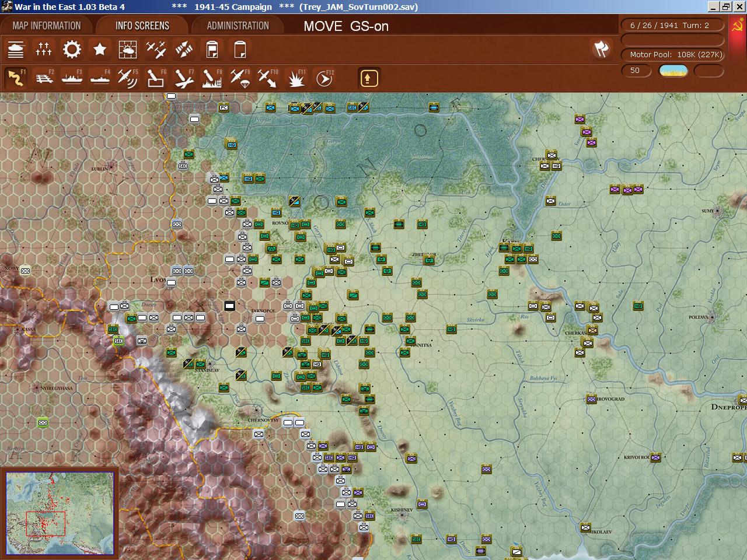Open the victory star icon
747x560 pixels.
pos(100,50)
